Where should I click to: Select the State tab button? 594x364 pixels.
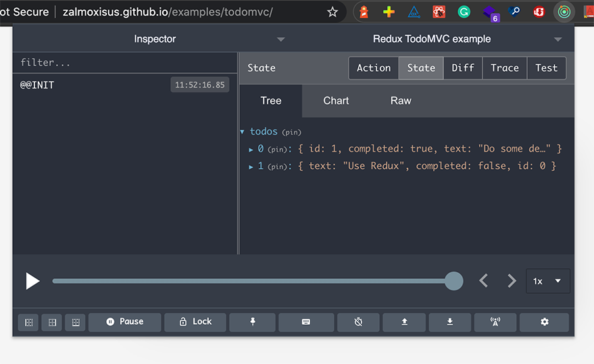click(421, 68)
